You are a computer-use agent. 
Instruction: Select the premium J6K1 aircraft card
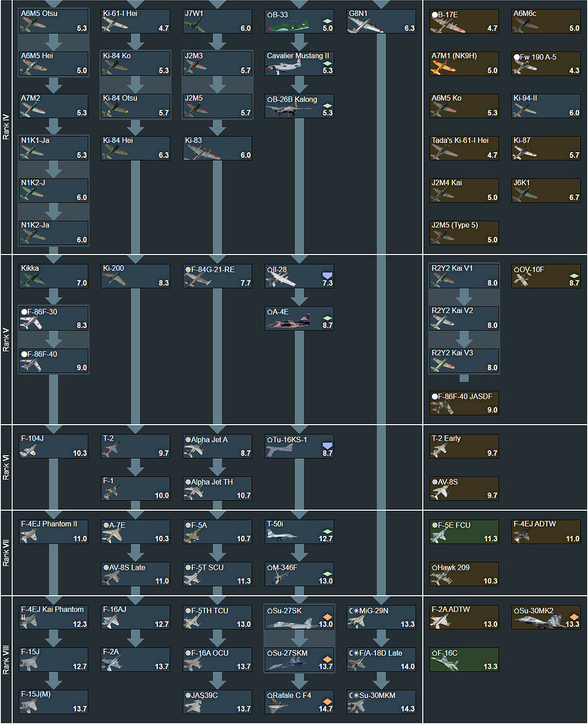pos(546,190)
